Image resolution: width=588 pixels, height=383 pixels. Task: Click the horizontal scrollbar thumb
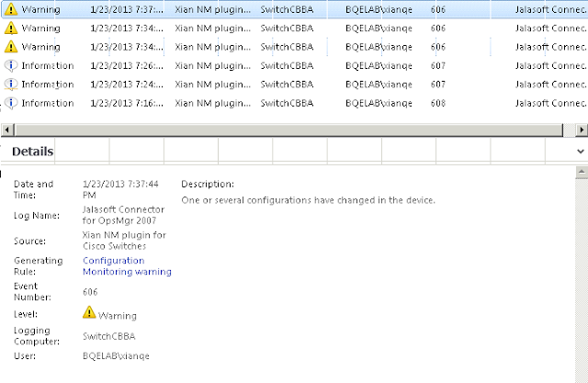(288, 130)
